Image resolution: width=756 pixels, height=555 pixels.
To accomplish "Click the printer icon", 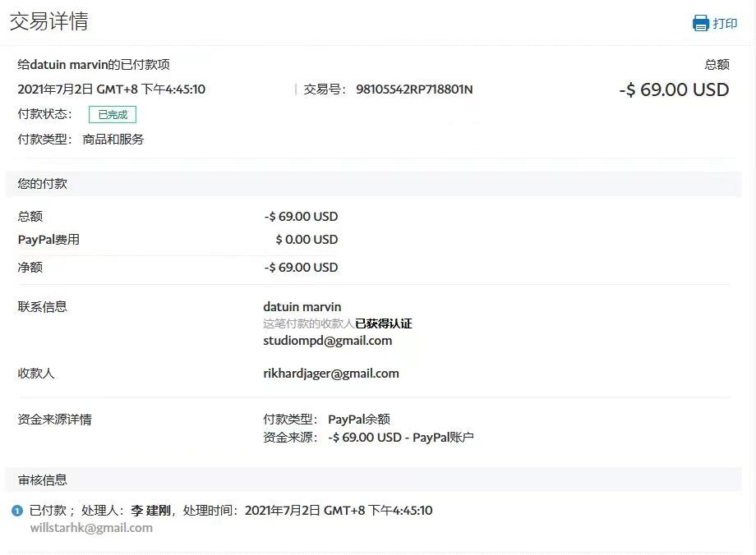I will [700, 23].
